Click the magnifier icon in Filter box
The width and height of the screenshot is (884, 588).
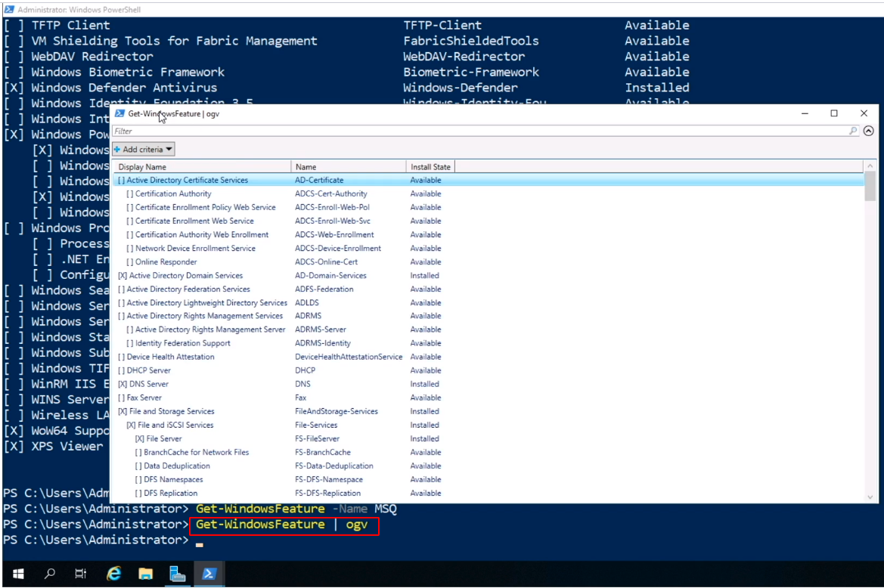(854, 131)
